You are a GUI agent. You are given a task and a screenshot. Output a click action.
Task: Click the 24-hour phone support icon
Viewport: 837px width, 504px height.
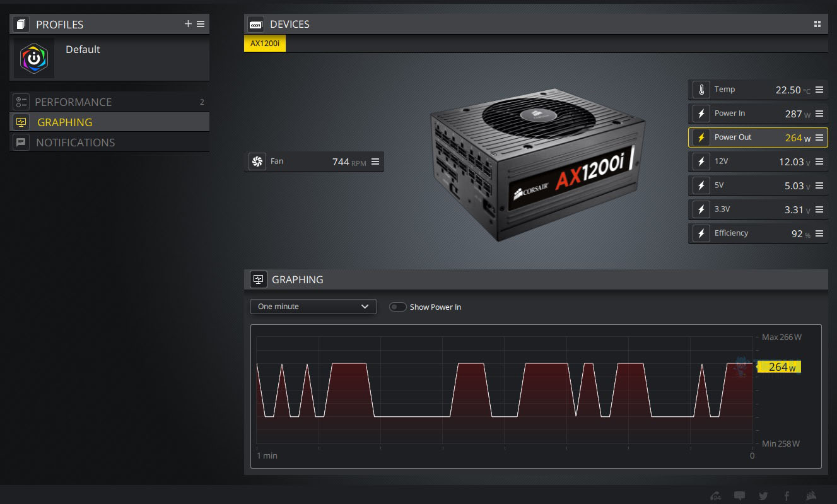point(715,496)
